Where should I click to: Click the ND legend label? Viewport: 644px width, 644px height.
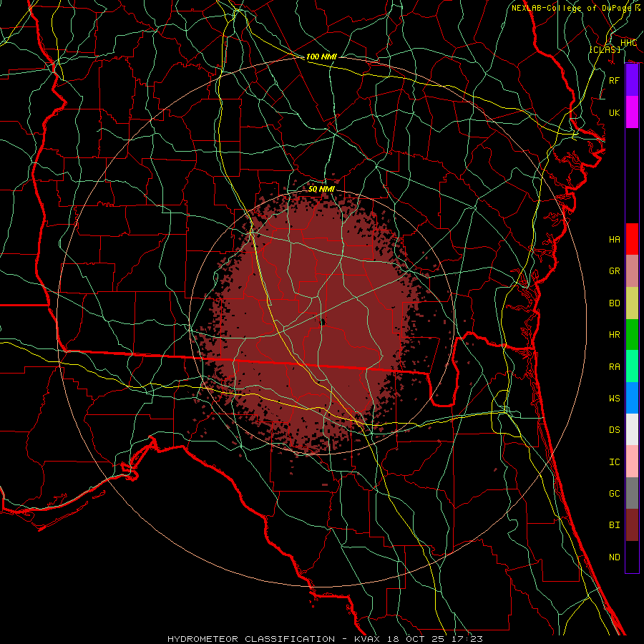(615, 557)
